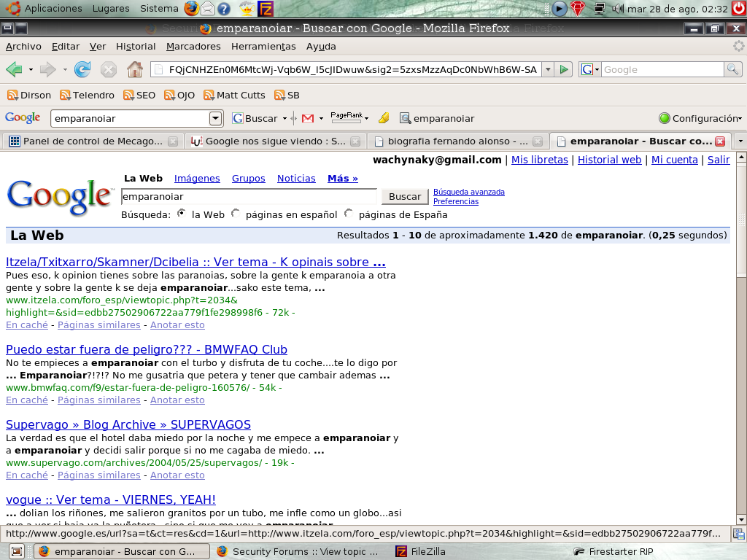Toggle the highlighter on Google Toolbar

click(384, 118)
